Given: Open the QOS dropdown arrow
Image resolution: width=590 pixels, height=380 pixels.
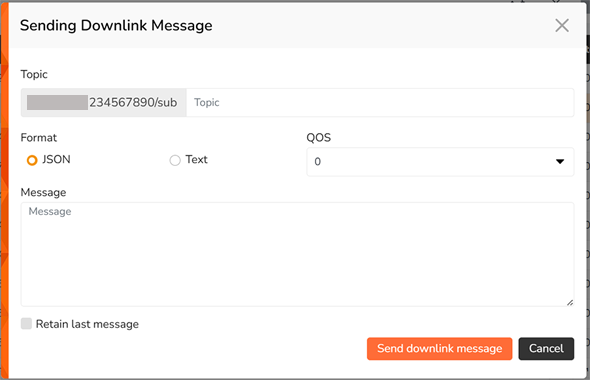Looking at the screenshot, I should pyautogui.click(x=560, y=161).
